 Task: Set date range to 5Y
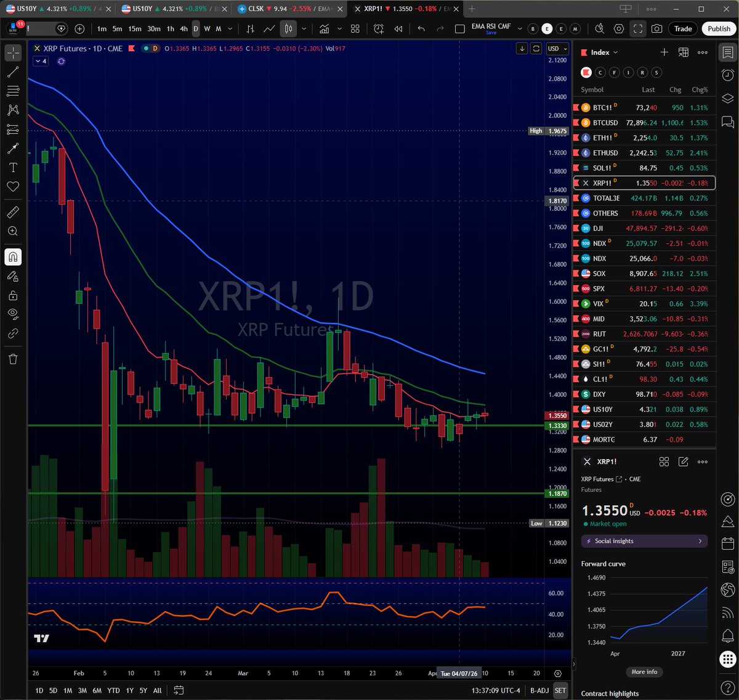(x=143, y=690)
